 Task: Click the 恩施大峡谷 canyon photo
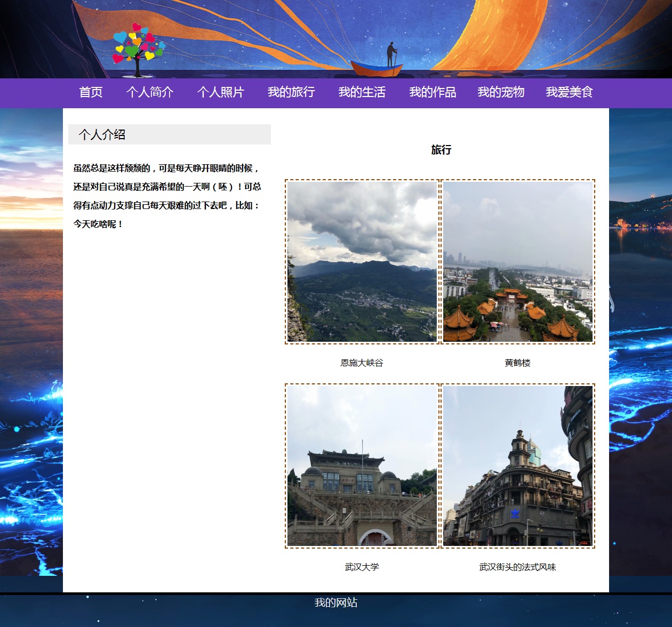[362, 262]
